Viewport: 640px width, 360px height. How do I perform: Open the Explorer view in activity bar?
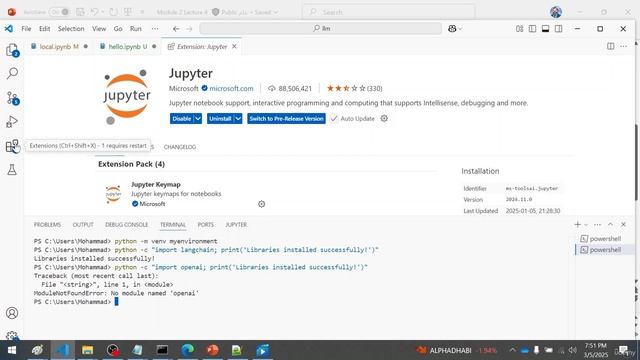tap(12, 50)
